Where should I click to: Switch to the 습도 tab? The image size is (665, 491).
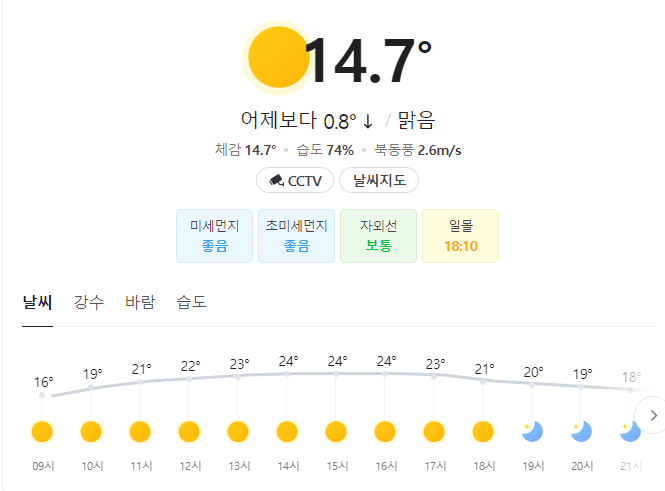click(x=192, y=302)
